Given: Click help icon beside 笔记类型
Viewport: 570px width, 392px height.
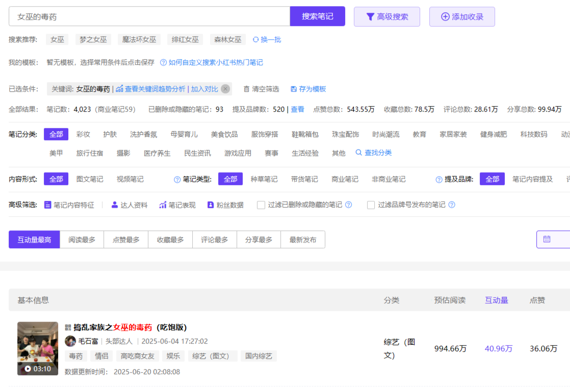Looking at the screenshot, I should click(x=177, y=179).
